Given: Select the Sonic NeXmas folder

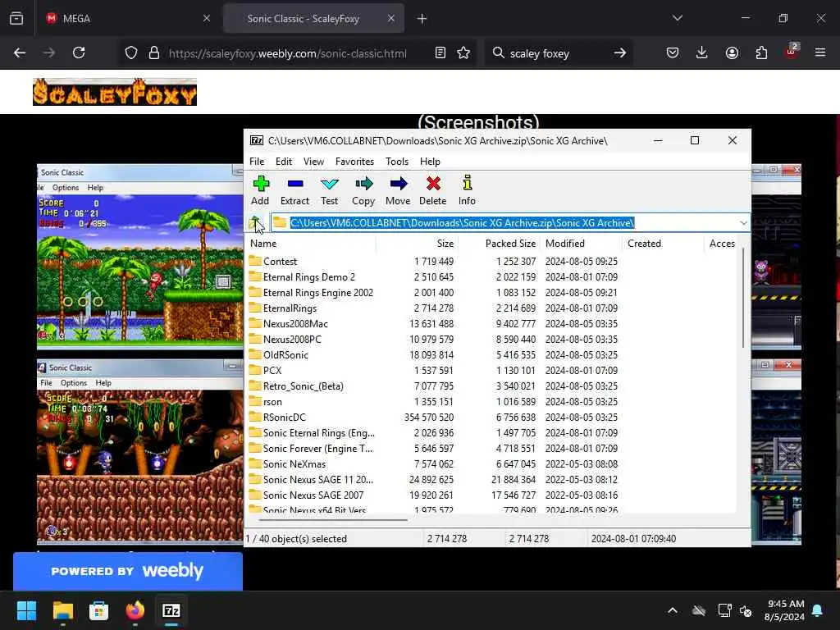Looking at the screenshot, I should tap(294, 464).
